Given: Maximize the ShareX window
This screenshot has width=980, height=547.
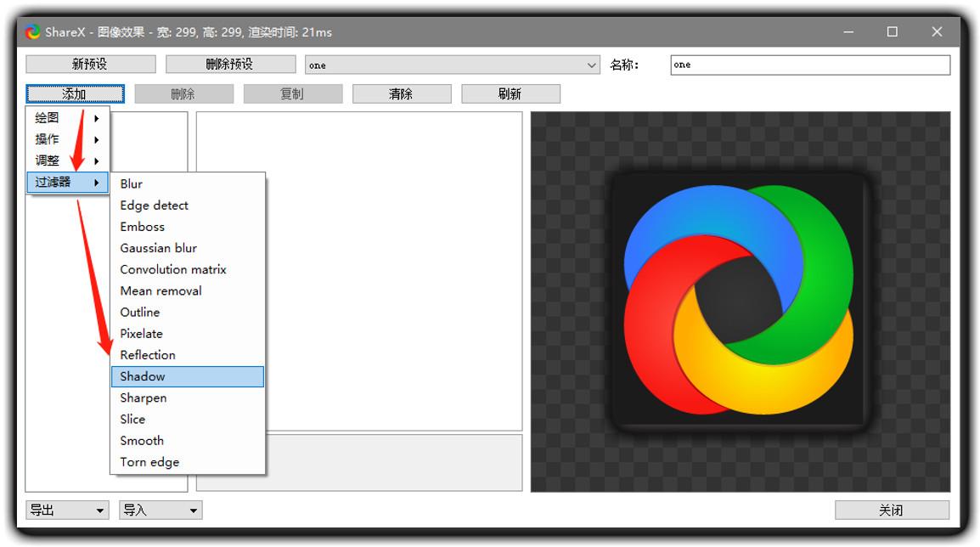Looking at the screenshot, I should pos(892,32).
